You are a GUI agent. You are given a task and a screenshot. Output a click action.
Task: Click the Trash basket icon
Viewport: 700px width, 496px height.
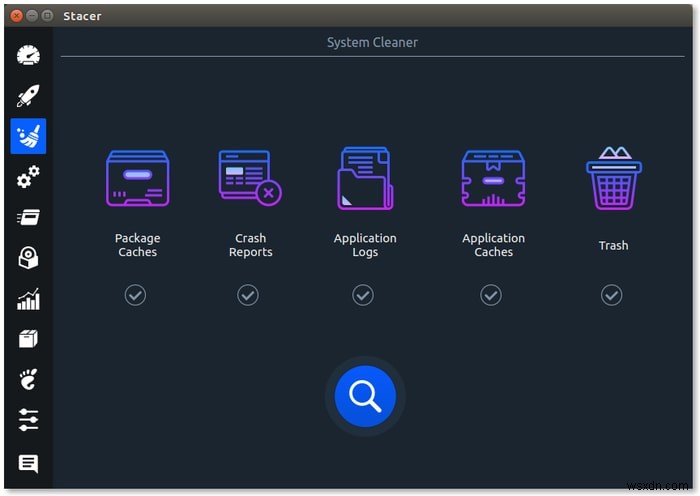tap(614, 178)
